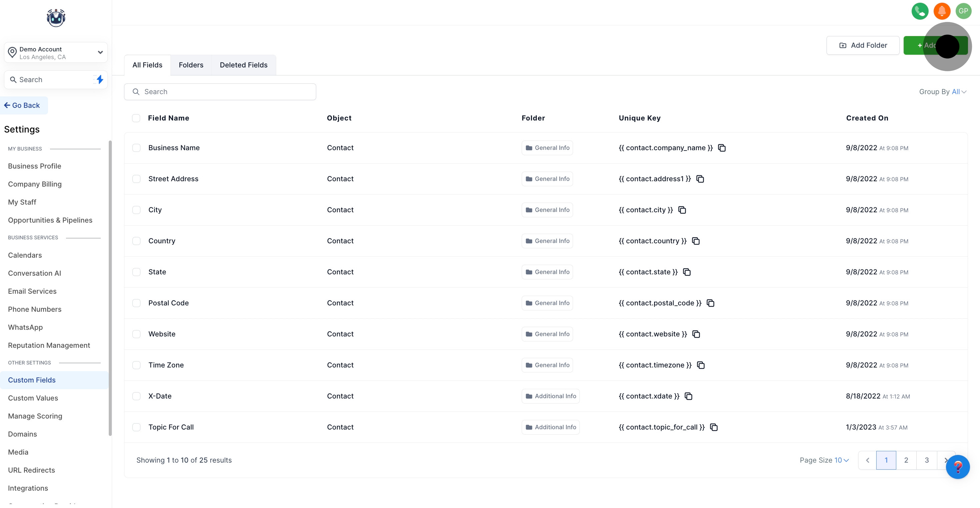The image size is (980, 508).
Task: Switch to the Folders tab
Action: [191, 65]
